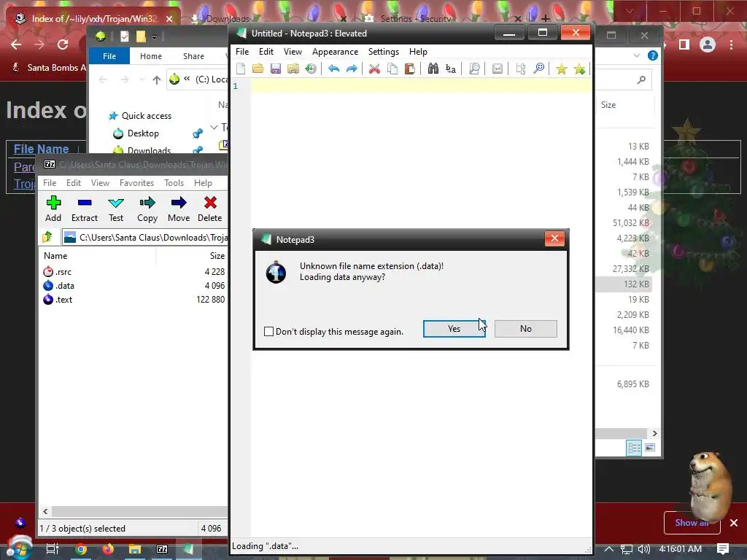Open the notification center icon
Image resolution: width=747 pixels, height=560 pixels.
click(723, 549)
